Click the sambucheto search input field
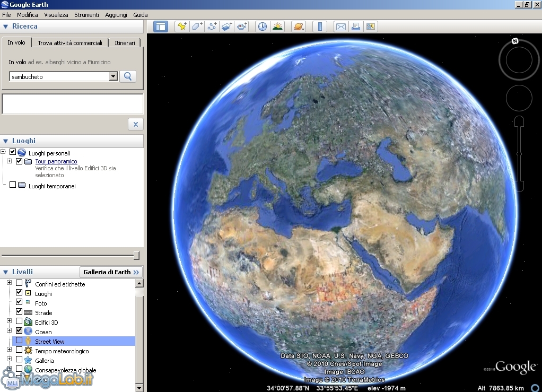This screenshot has width=542, height=392. click(x=59, y=77)
